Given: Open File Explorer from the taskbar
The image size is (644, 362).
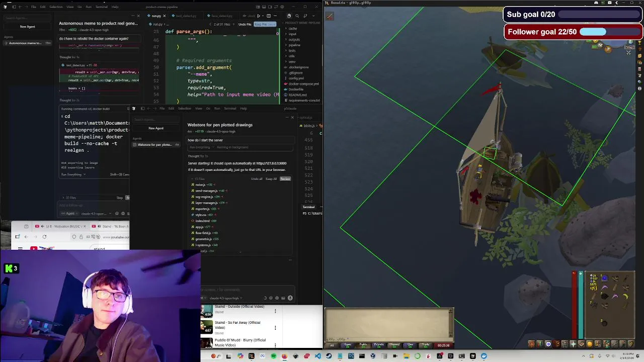Looking at the screenshot, I should (406, 356).
